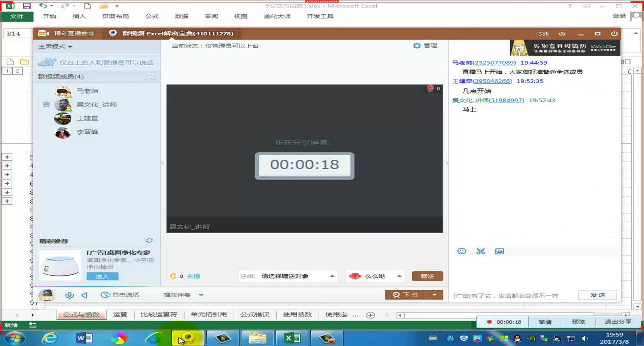
Task: Expand the first outline plus button in Excel
Action: click(7, 157)
